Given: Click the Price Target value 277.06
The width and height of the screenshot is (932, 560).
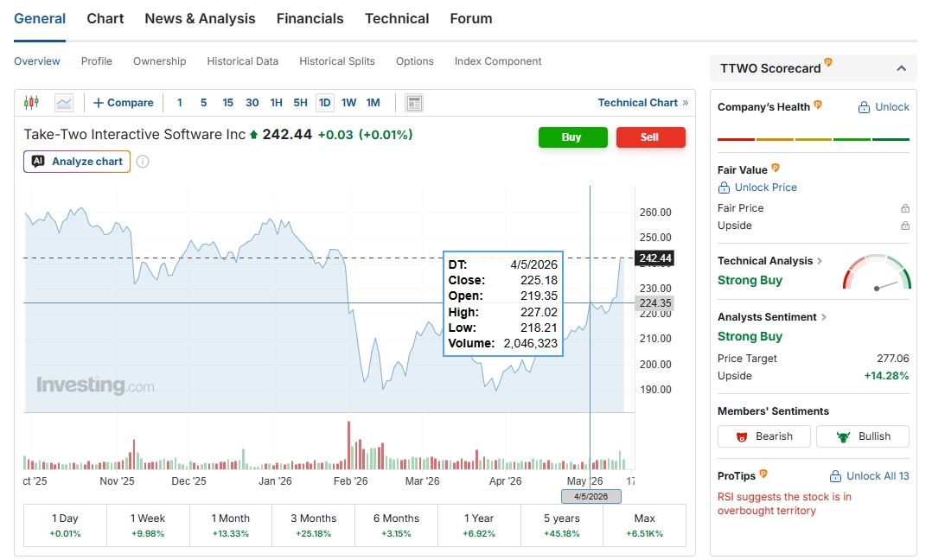Looking at the screenshot, I should [x=893, y=359].
